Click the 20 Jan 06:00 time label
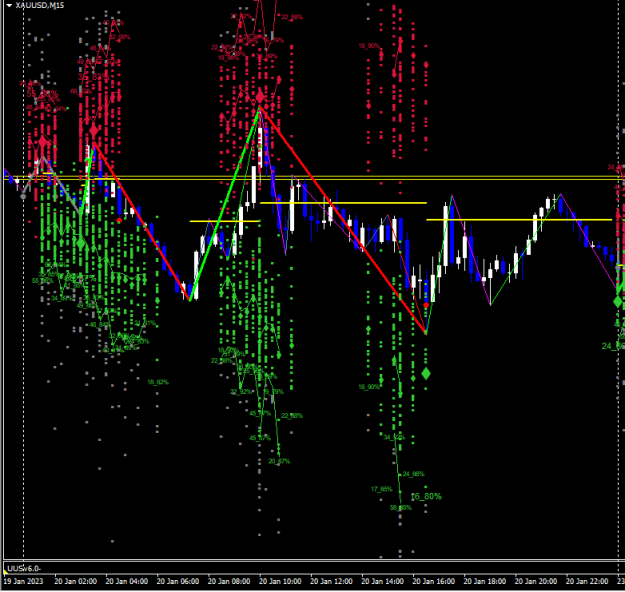The width and height of the screenshot is (625, 592). tap(178, 581)
